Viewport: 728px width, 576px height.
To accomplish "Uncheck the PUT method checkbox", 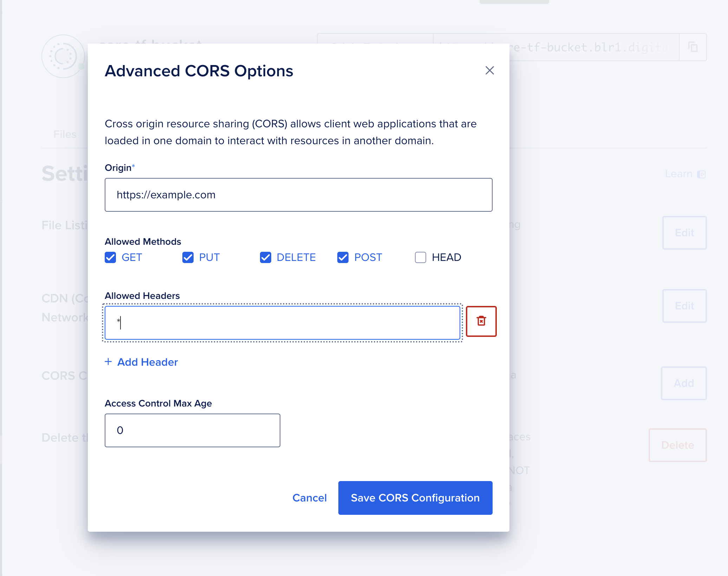I will click(188, 257).
